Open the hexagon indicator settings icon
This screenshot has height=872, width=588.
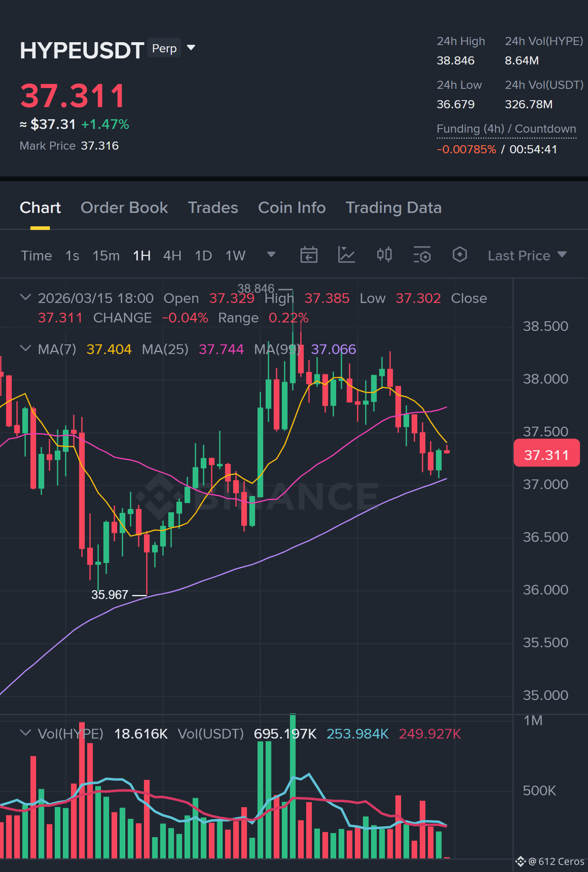coord(459,255)
